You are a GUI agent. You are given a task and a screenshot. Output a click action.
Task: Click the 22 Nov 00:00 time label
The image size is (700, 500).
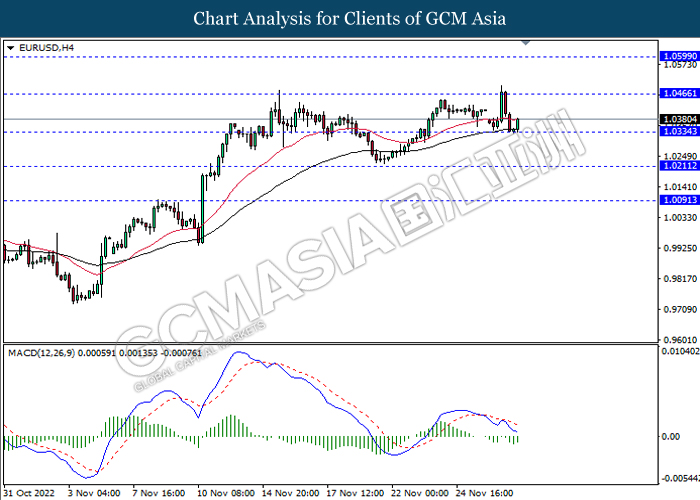[x=420, y=493]
